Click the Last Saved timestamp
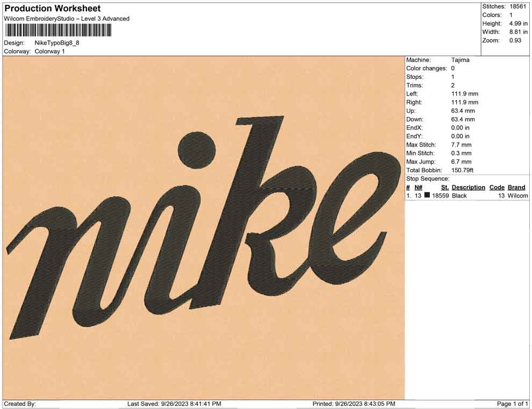This screenshot has width=532, height=409. click(174, 404)
